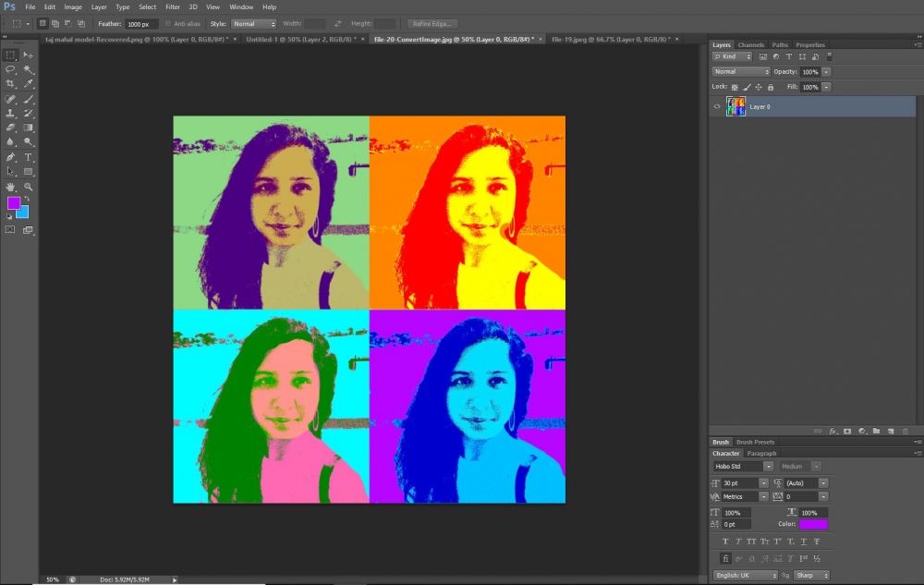Open the Filter menu
This screenshot has width=924, height=585.
click(x=173, y=6)
